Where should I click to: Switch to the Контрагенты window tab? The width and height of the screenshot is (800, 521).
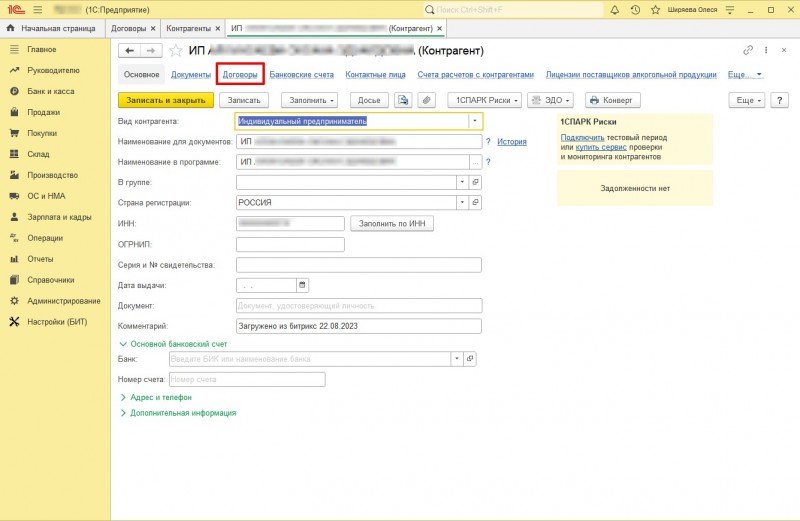[x=188, y=29]
